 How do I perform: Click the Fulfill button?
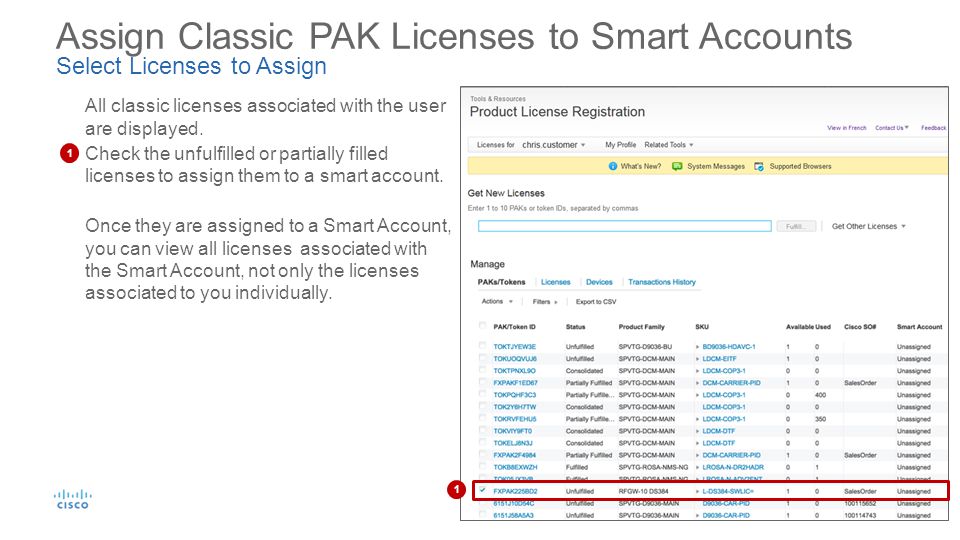(x=796, y=227)
